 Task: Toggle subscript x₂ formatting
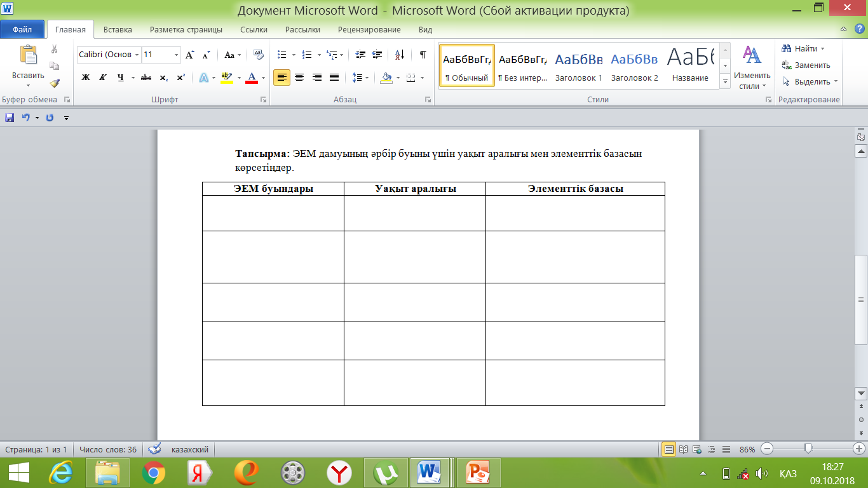tap(164, 78)
